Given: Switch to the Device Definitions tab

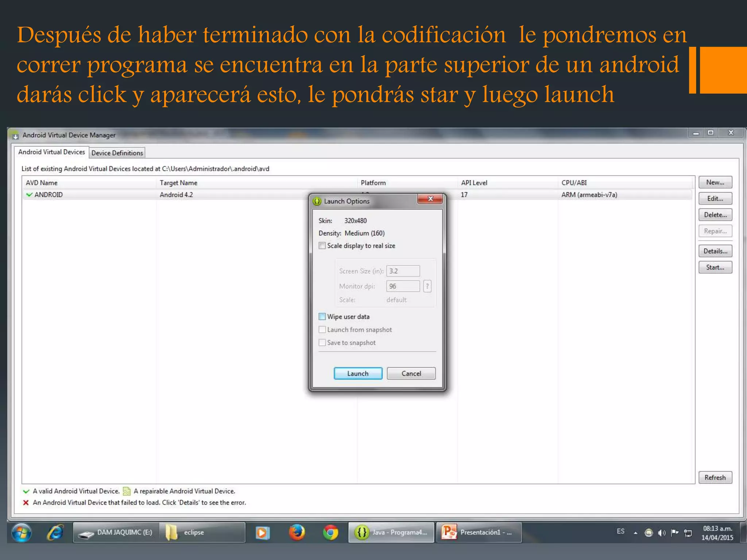Looking at the screenshot, I should [x=117, y=153].
